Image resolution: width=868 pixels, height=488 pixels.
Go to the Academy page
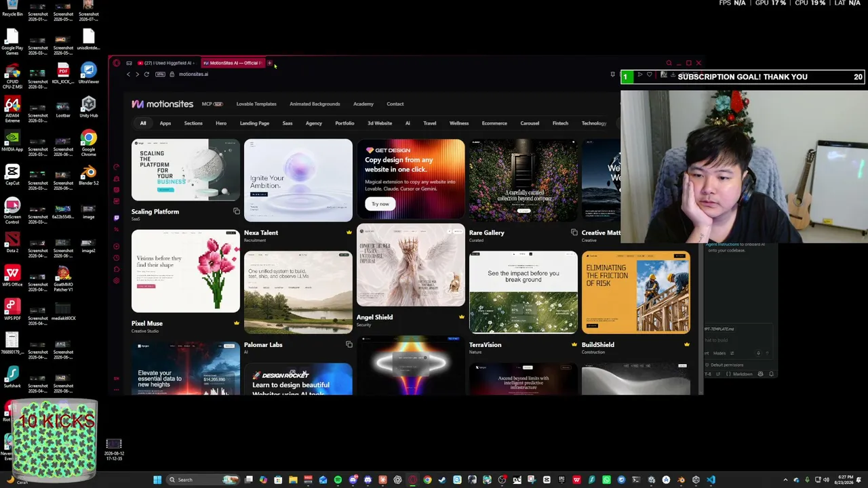coord(363,104)
